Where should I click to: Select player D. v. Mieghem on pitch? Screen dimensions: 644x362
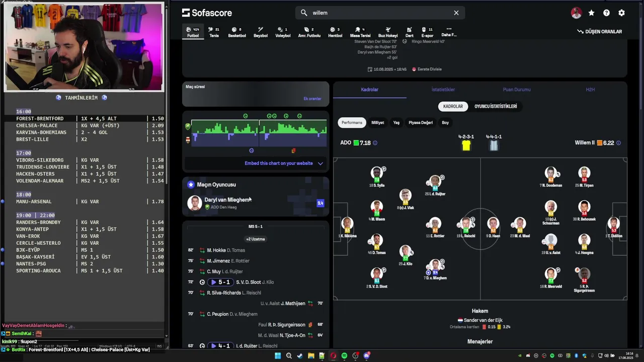[436, 269]
